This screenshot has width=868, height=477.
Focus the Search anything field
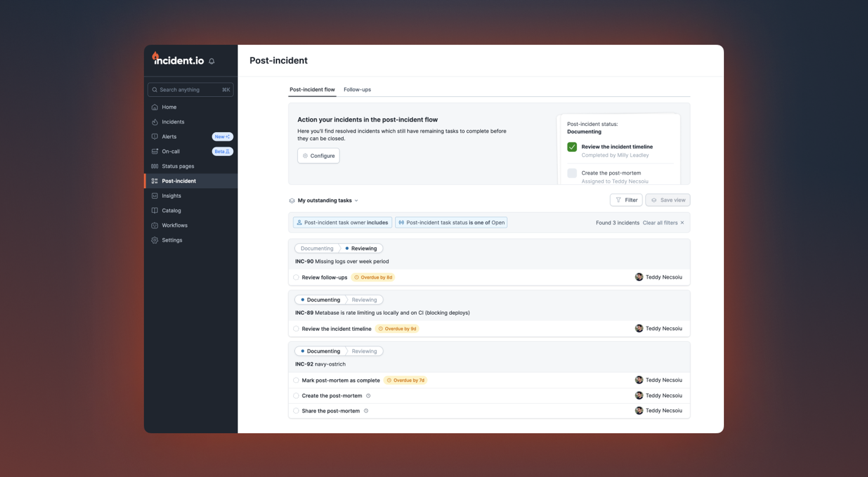pos(190,90)
